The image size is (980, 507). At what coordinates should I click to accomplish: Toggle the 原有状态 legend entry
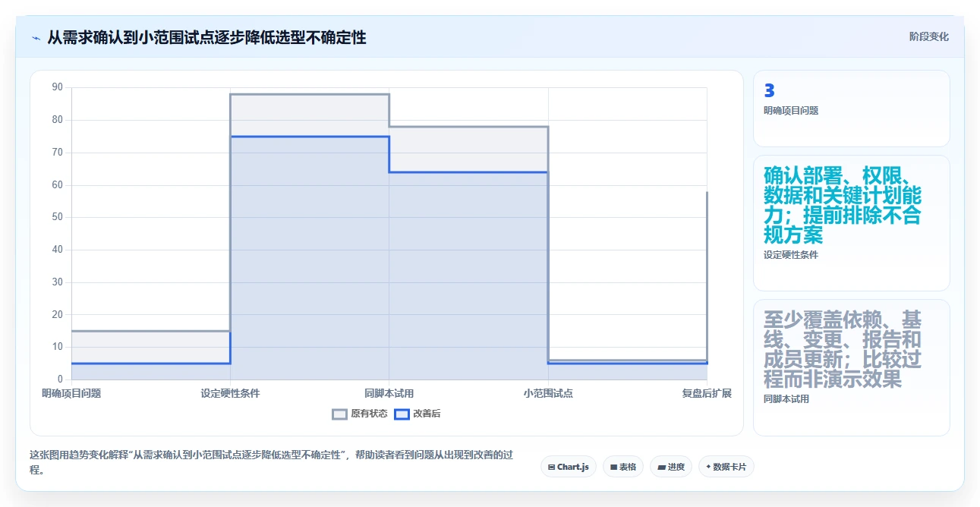(x=360, y=414)
